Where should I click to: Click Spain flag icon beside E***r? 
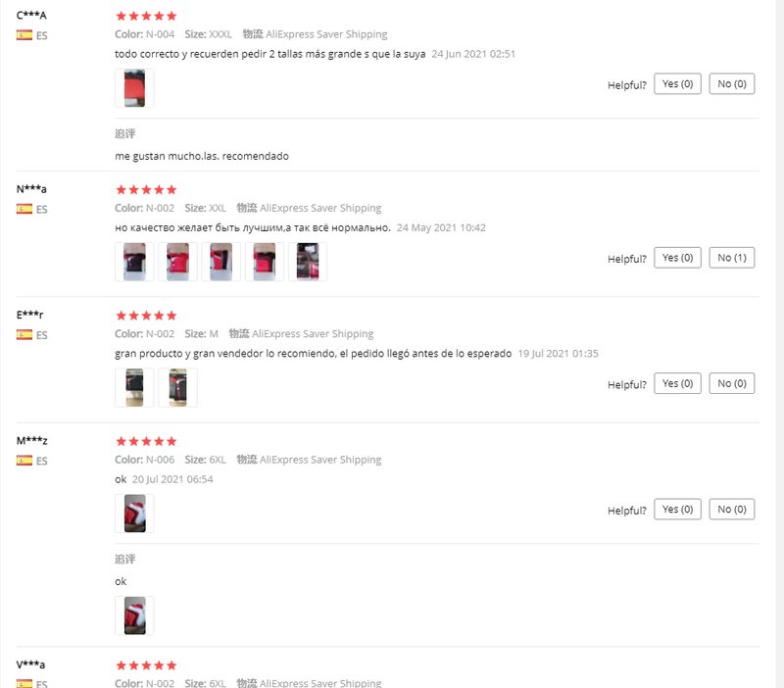click(24, 335)
